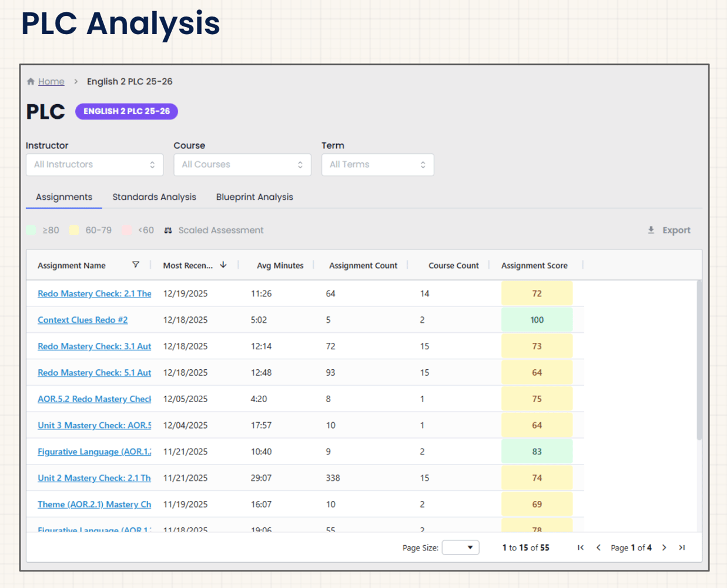The width and height of the screenshot is (727, 588).
Task: Click the table vertical scrollbar
Action: pyautogui.click(x=699, y=360)
